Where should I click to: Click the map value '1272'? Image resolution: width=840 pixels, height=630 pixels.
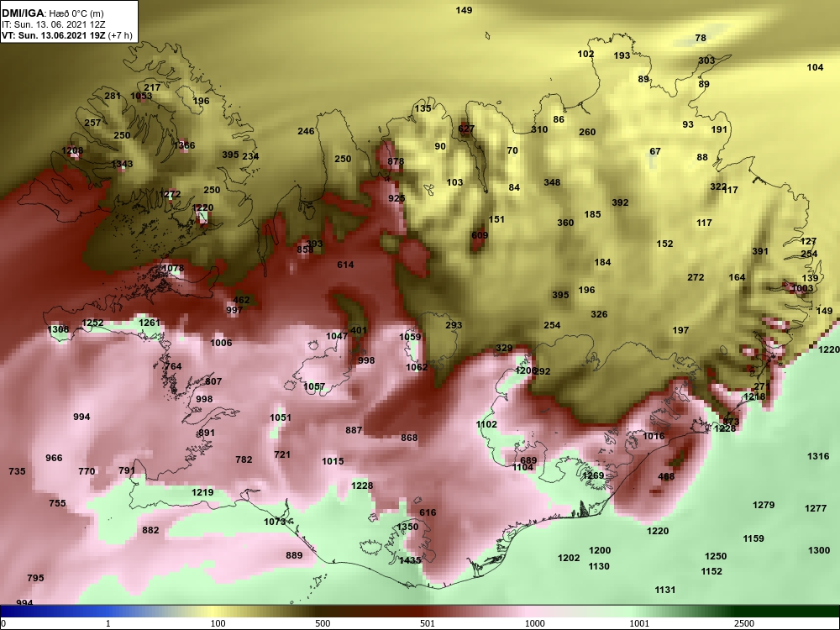coord(170,195)
